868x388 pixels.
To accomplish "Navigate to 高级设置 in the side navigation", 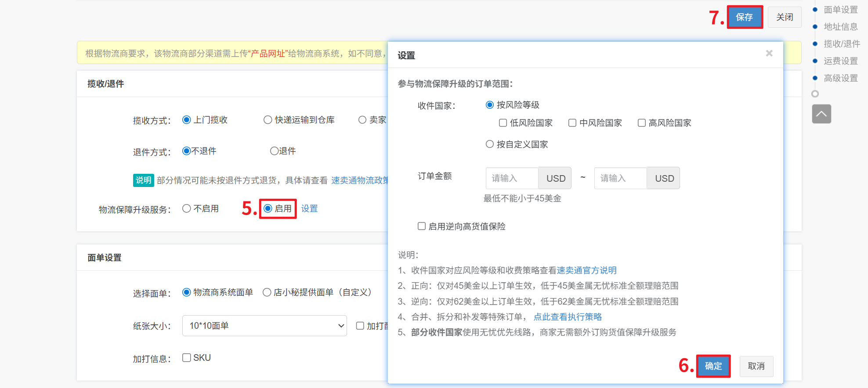I will 840,78.
